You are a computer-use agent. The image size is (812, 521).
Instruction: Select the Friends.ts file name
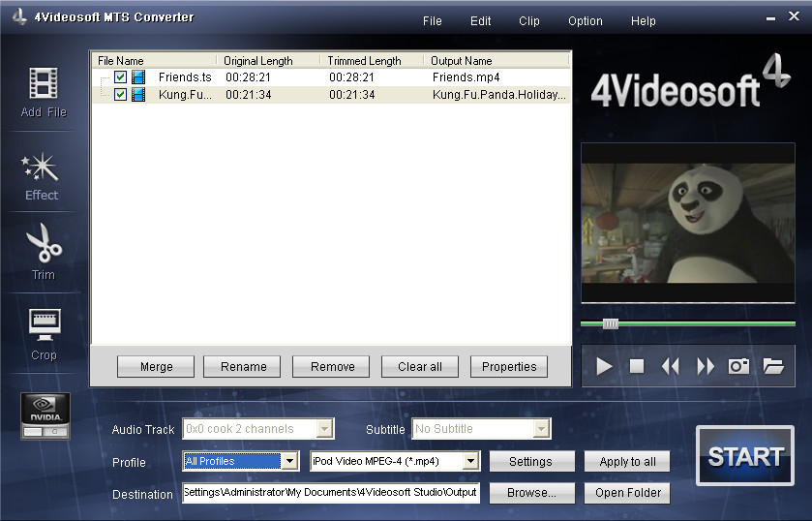click(x=185, y=77)
